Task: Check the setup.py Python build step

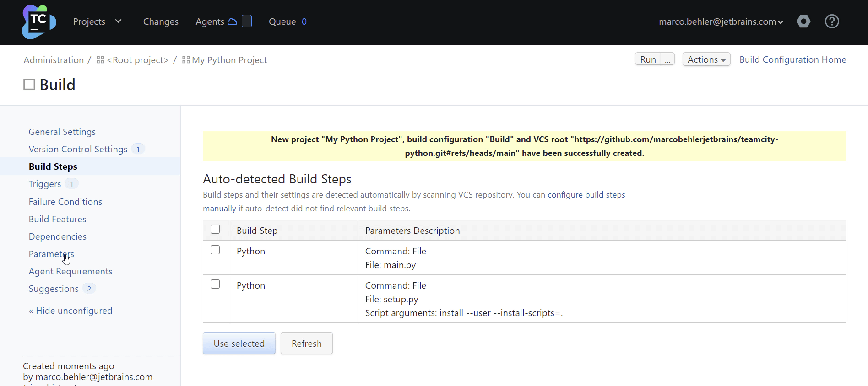Action: click(215, 284)
